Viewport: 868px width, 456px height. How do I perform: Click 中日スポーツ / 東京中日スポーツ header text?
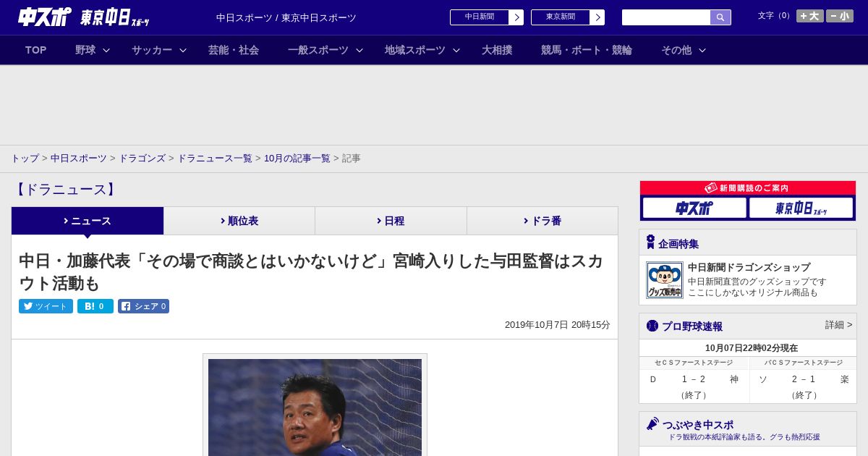[x=286, y=17]
